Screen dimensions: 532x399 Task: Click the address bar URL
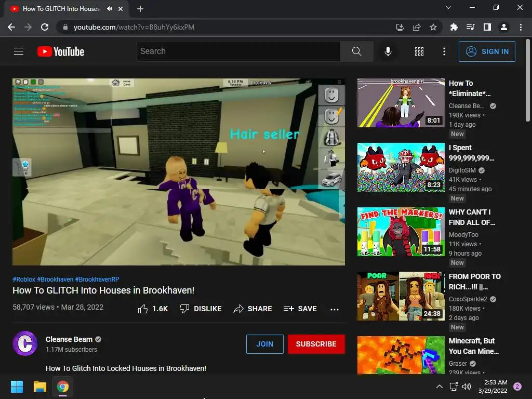(134, 27)
